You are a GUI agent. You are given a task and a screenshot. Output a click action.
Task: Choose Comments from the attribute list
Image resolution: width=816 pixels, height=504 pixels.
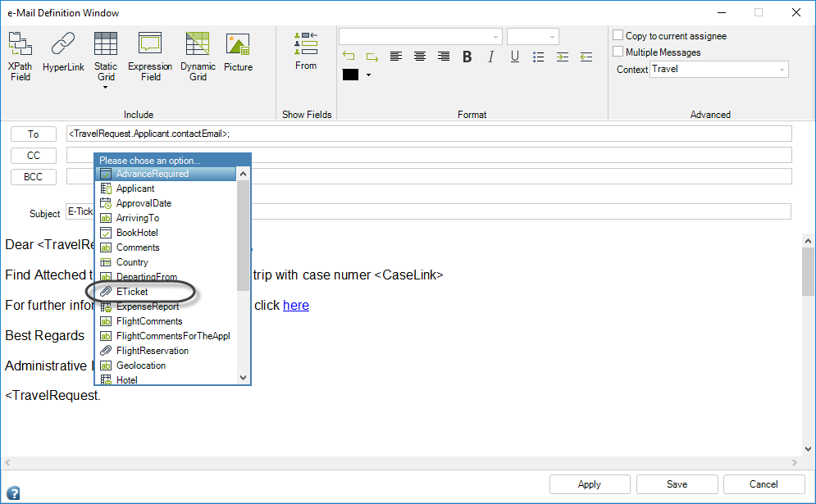point(166,247)
